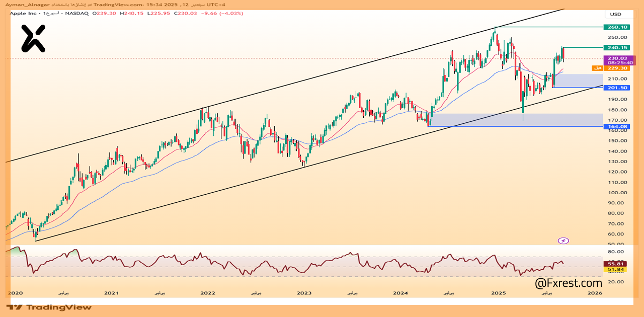Select the blue 201.50 price label
Image resolution: width=644 pixels, height=317 pixels.
[x=616, y=88]
